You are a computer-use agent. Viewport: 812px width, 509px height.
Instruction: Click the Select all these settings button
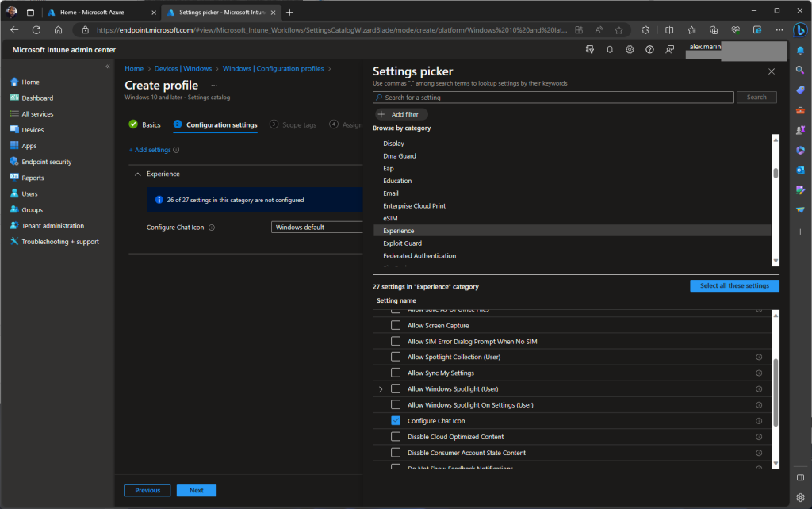point(734,285)
